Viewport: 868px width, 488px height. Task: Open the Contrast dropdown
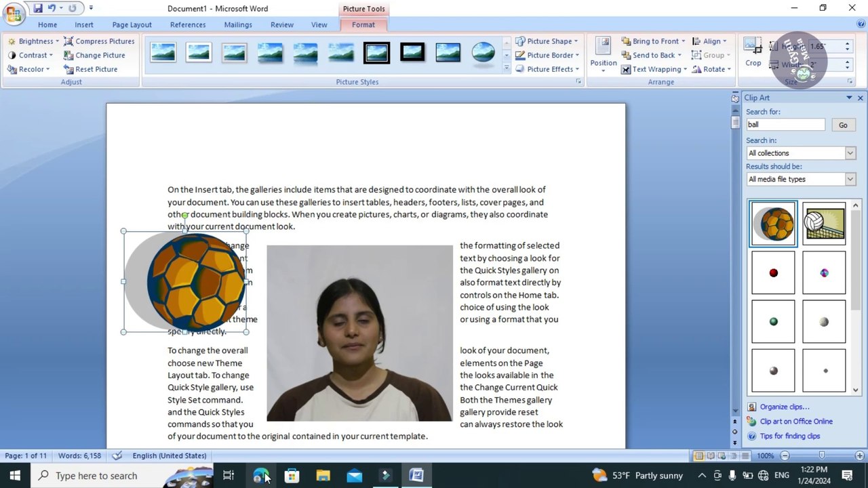point(30,55)
